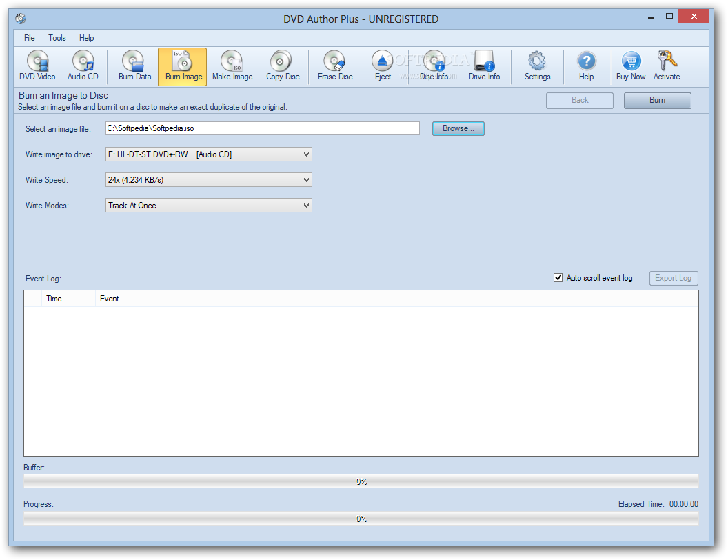This screenshot has height=560, width=728.
Task: Open the Burn Data tool
Action: point(134,66)
